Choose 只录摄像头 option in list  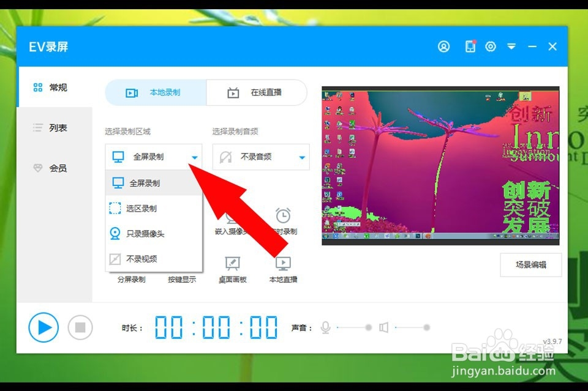154,234
